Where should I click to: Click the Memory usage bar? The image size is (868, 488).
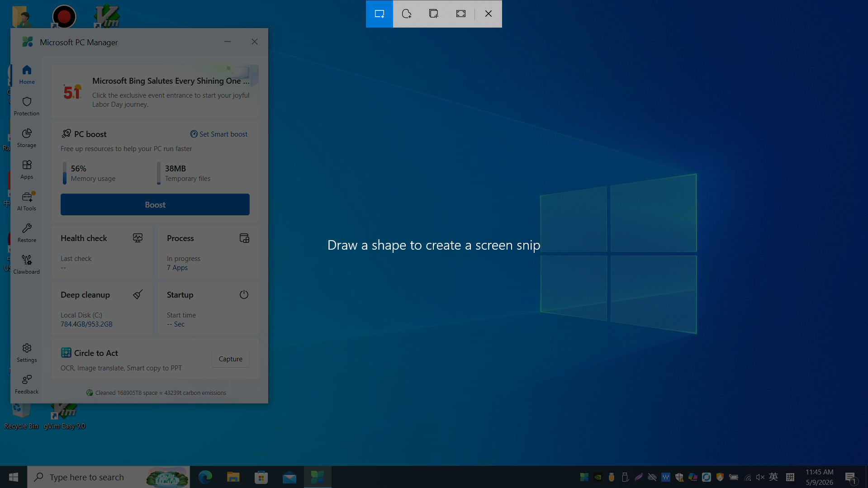tap(64, 173)
